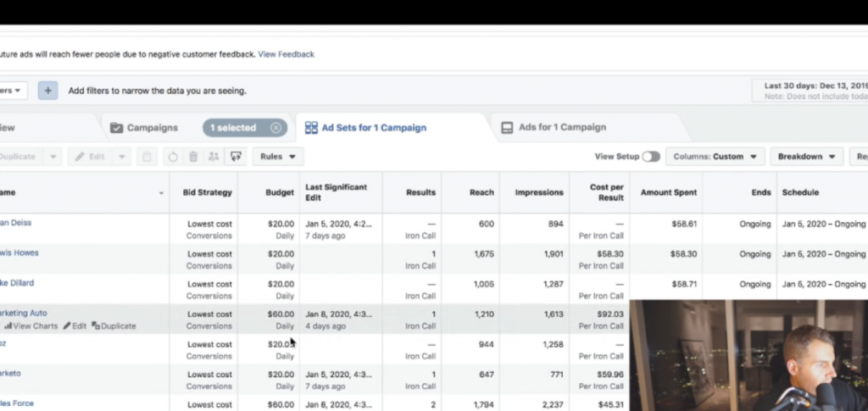Click the Edit button in the toolbar
The height and width of the screenshot is (411, 868).
tap(91, 157)
